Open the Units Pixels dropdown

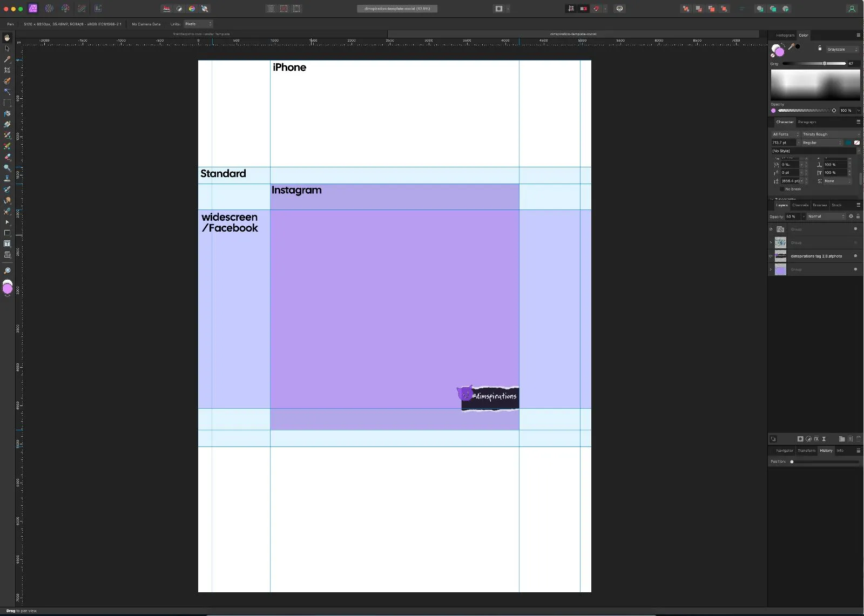(198, 24)
